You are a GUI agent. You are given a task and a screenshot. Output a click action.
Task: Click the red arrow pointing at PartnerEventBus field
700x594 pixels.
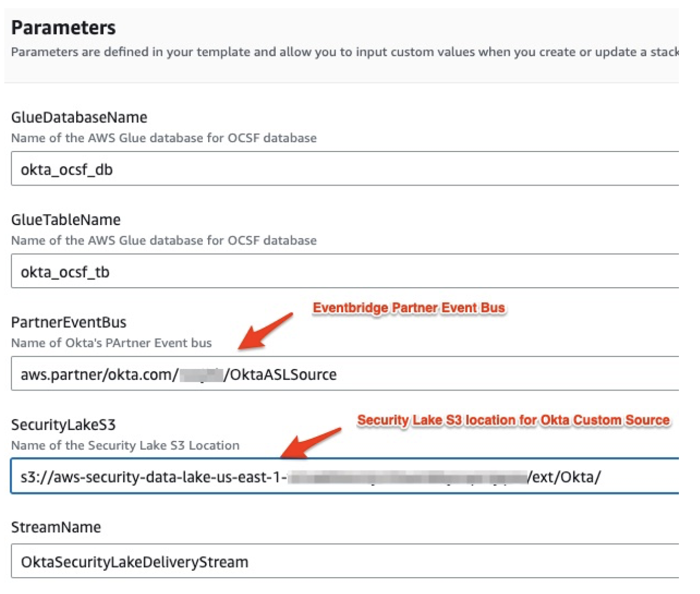click(265, 331)
